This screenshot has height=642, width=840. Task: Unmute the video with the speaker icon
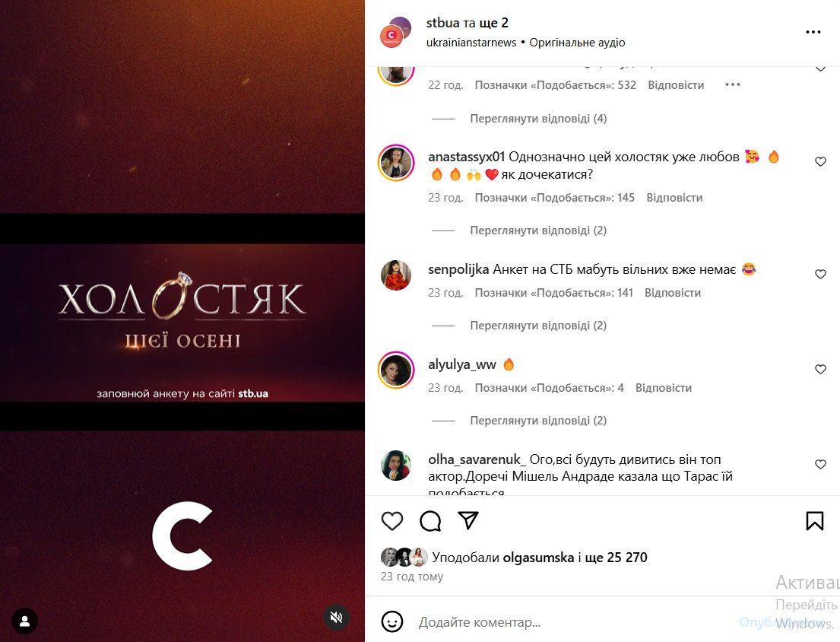pos(337,618)
